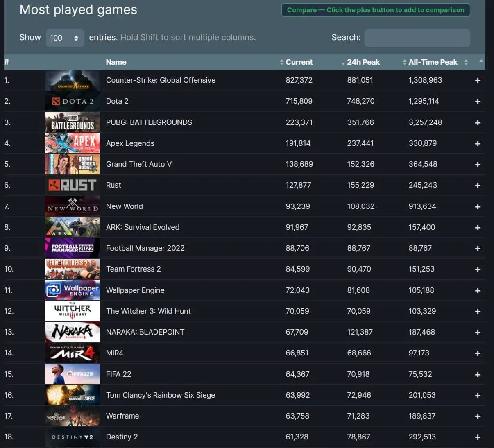Viewport: 494px width, 448px height.
Task: Click the Rust logo thumbnail
Action: click(73, 185)
